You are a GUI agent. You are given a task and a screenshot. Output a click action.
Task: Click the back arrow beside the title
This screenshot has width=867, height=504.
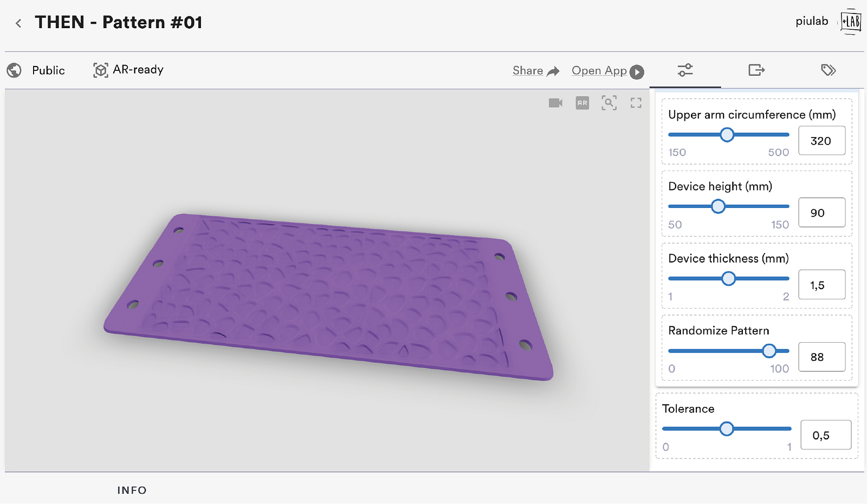(x=18, y=23)
